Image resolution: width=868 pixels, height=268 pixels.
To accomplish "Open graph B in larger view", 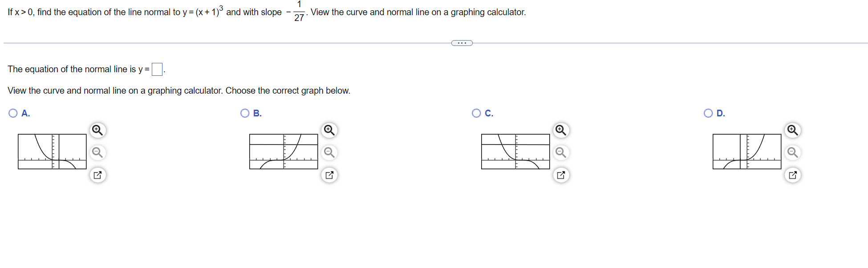I will point(329,175).
